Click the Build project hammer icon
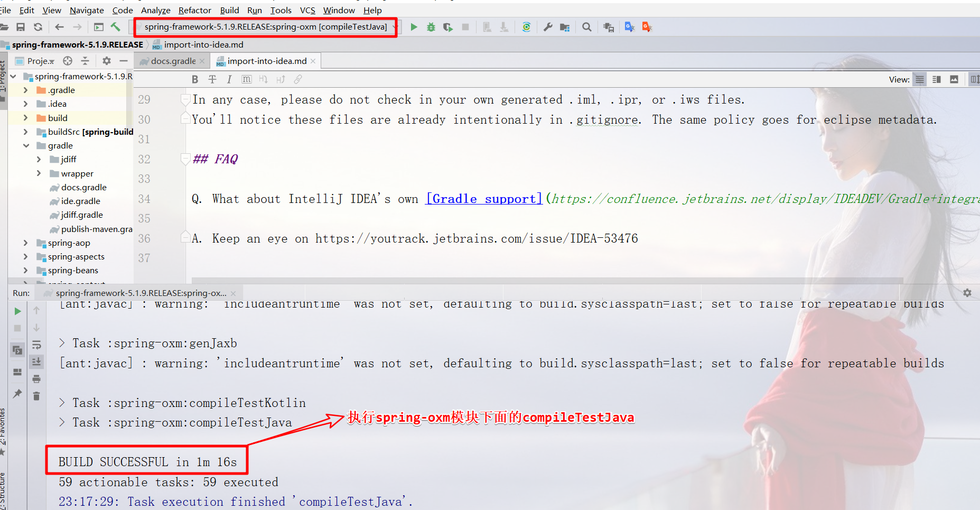This screenshot has height=510, width=980. [116, 27]
